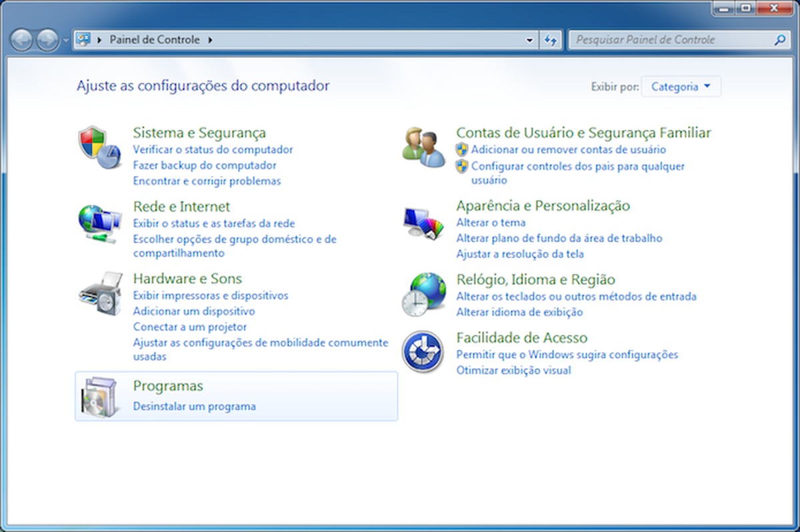Open the Rede e Internet category
This screenshot has width=800, height=532.
(181, 207)
